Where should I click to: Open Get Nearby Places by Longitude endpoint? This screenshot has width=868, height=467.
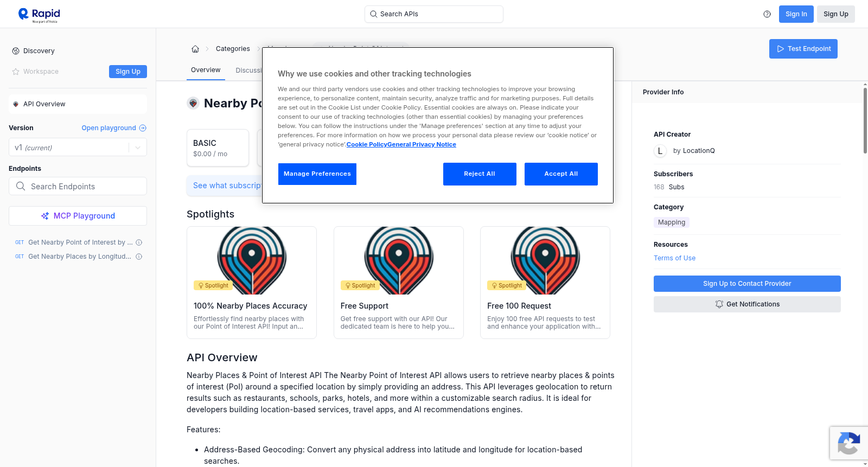tap(80, 257)
